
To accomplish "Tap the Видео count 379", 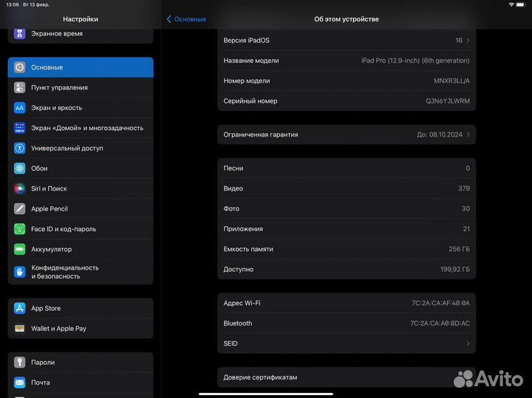I will tap(464, 188).
